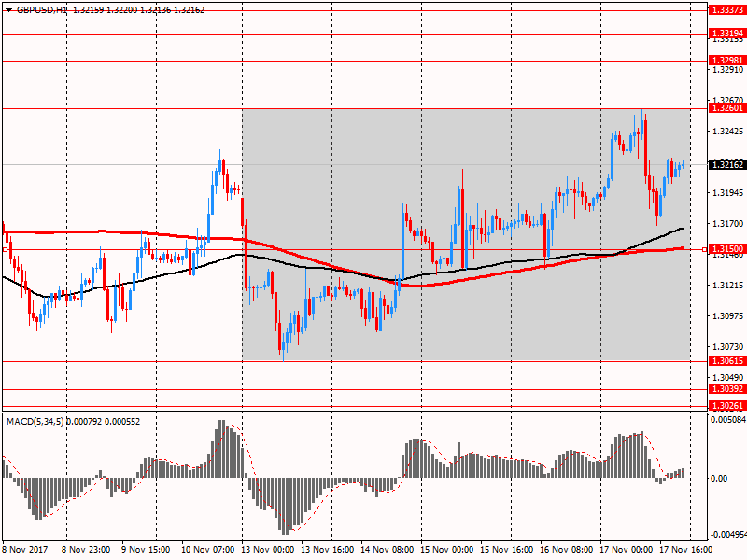Click the time label 14 Nov 08:00
The width and height of the screenshot is (747, 560).
(387, 549)
